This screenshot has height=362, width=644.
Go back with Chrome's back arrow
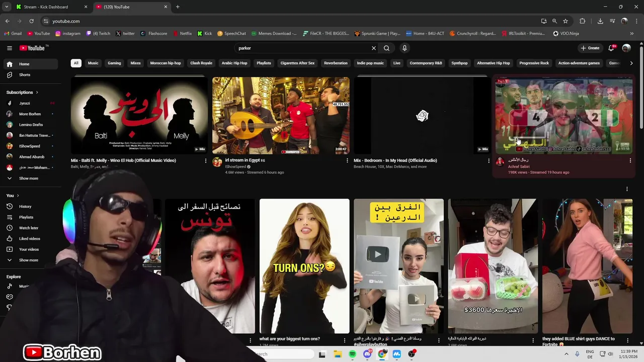7,21
